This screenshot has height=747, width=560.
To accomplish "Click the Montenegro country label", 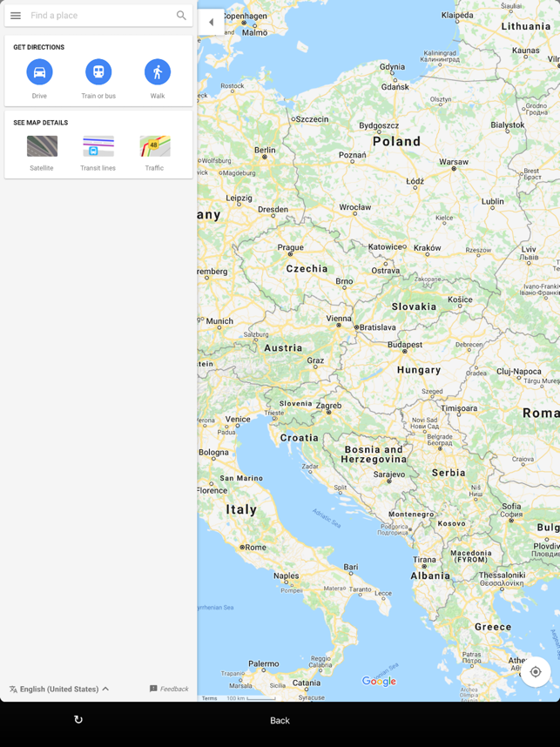I will tap(411, 514).
